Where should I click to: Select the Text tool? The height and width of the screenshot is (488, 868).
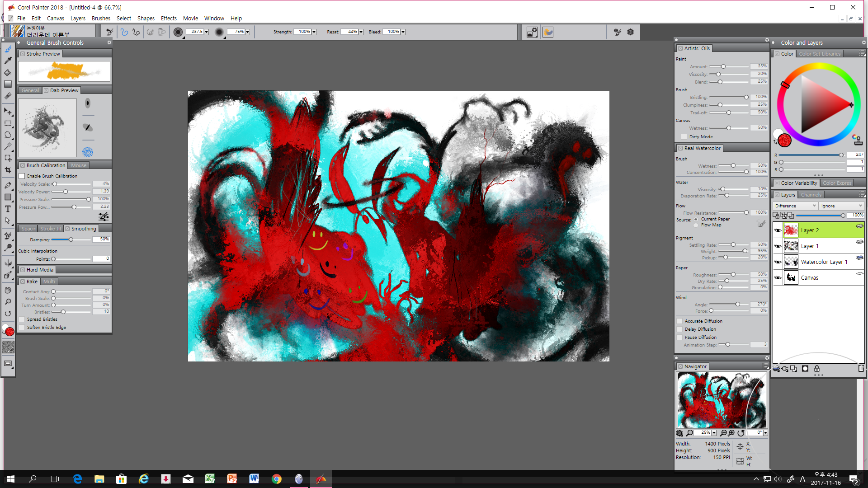[8, 209]
